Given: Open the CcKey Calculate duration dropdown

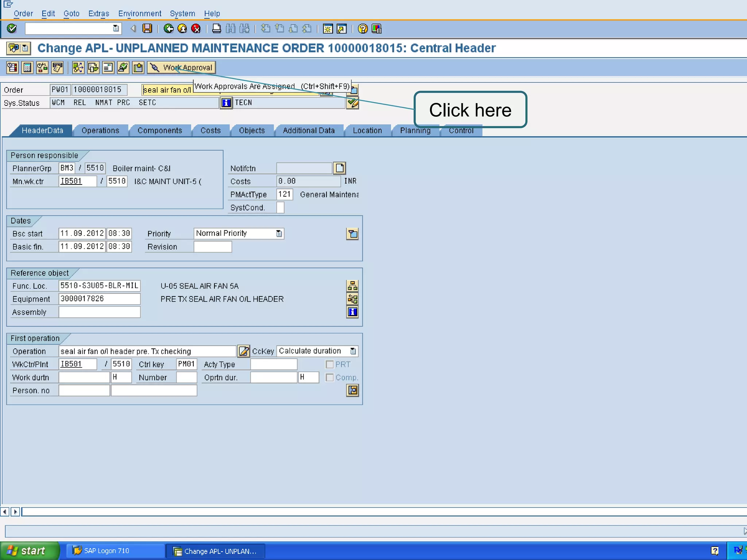Looking at the screenshot, I should 353,351.
